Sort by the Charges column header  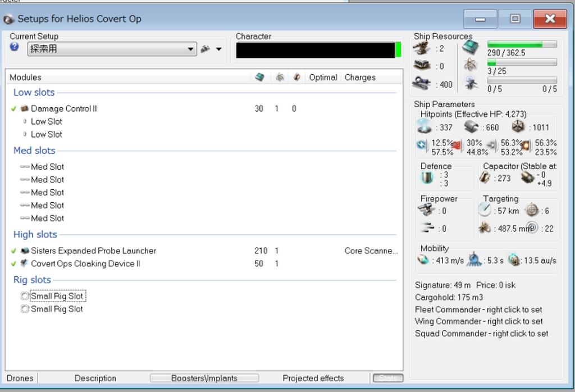[360, 78]
